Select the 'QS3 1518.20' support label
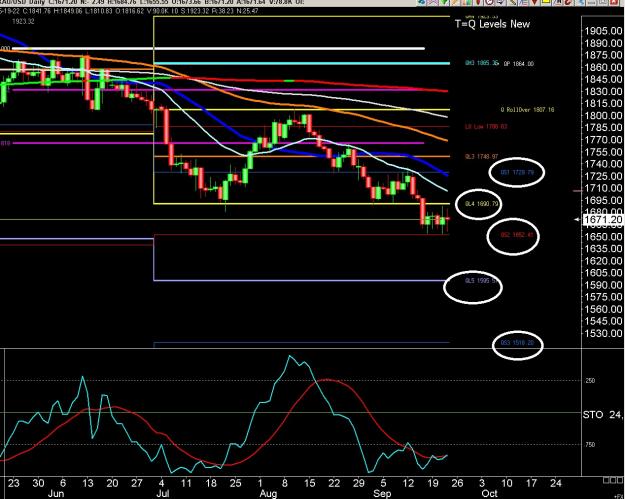 coord(517,343)
